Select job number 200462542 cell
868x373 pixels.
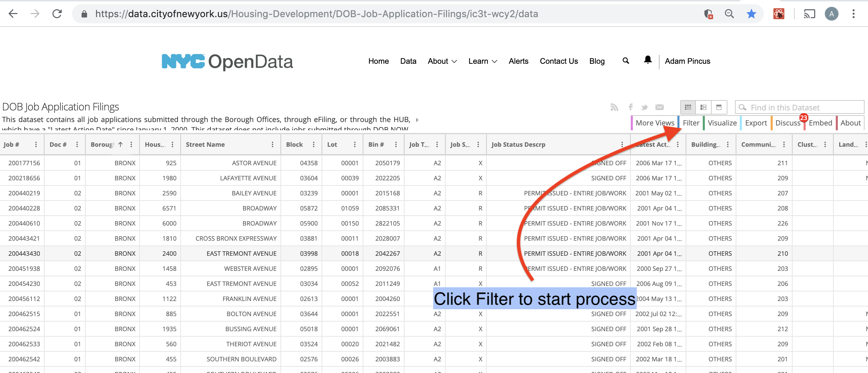(x=22, y=359)
